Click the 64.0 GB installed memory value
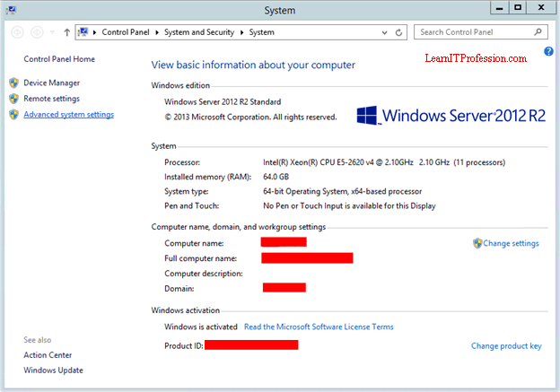560x392 pixels. click(x=276, y=177)
